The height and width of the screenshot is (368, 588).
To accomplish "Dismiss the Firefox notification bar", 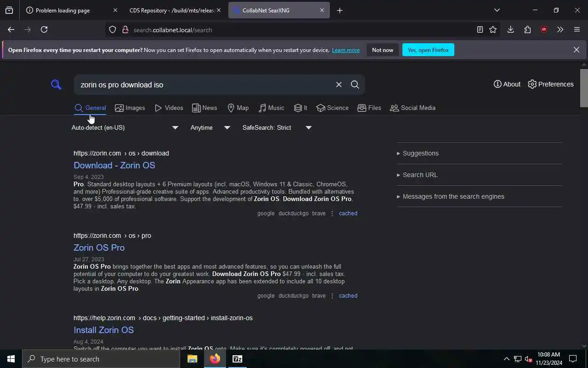I will 577,50.
